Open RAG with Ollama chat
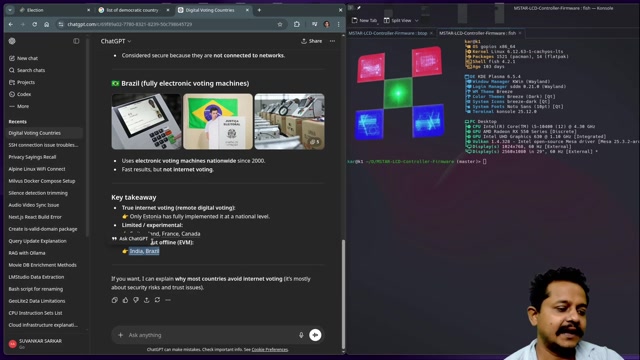The height and width of the screenshot is (360, 640). [x=27, y=253]
